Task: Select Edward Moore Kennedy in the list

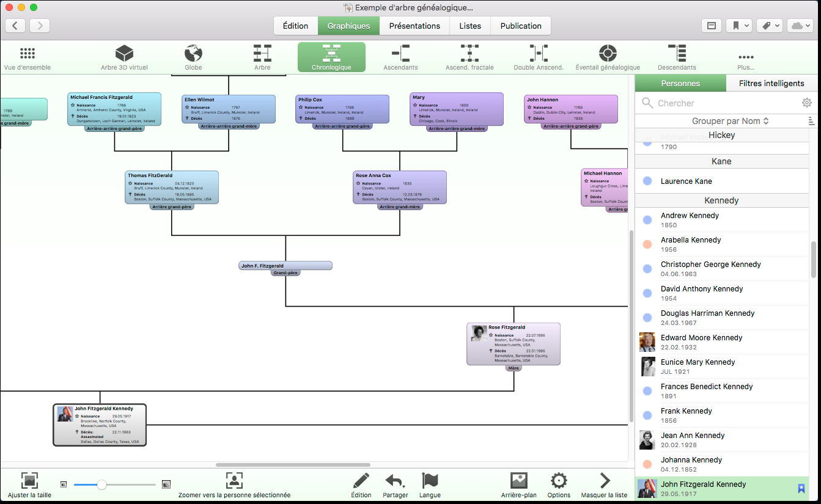Action: [722, 342]
